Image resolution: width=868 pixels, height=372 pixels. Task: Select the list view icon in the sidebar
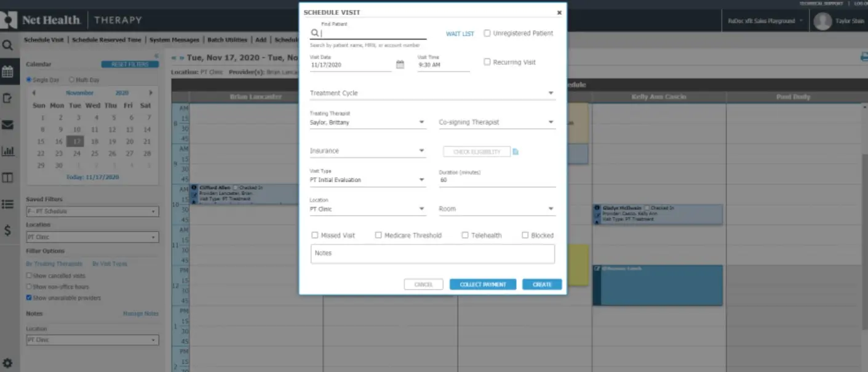8,204
